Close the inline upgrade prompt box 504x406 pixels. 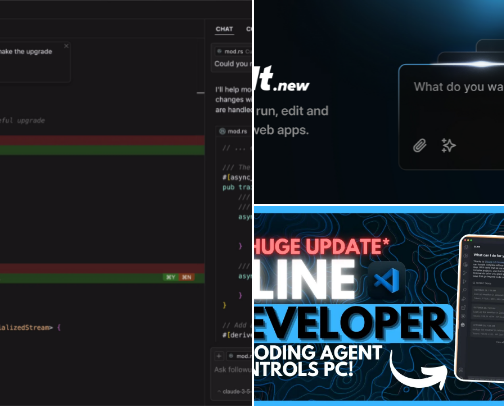tap(66, 46)
